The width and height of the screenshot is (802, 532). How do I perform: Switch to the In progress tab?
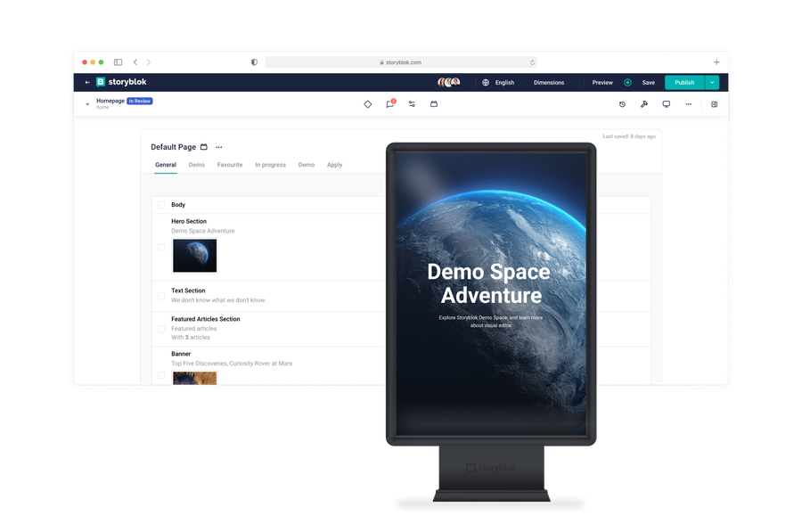[271, 165]
